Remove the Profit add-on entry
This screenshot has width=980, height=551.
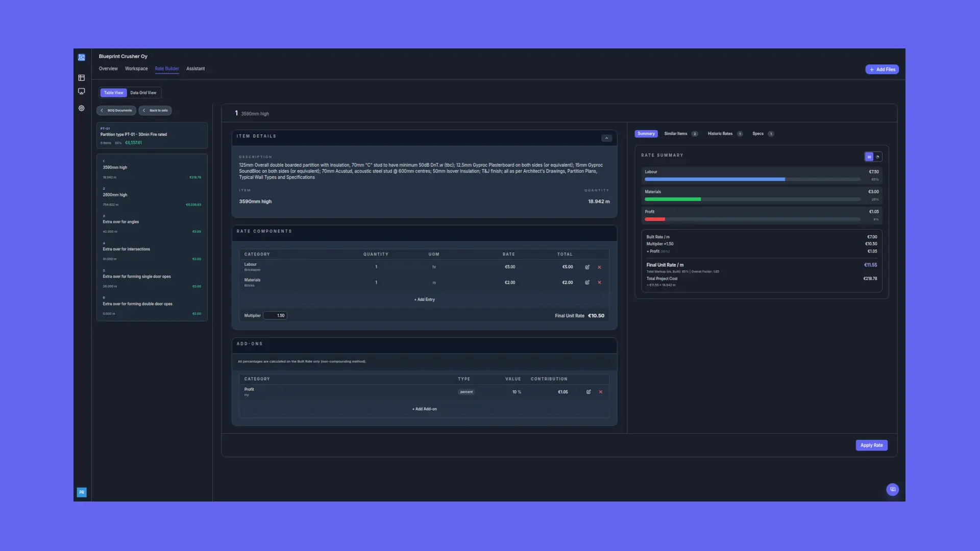[601, 392]
